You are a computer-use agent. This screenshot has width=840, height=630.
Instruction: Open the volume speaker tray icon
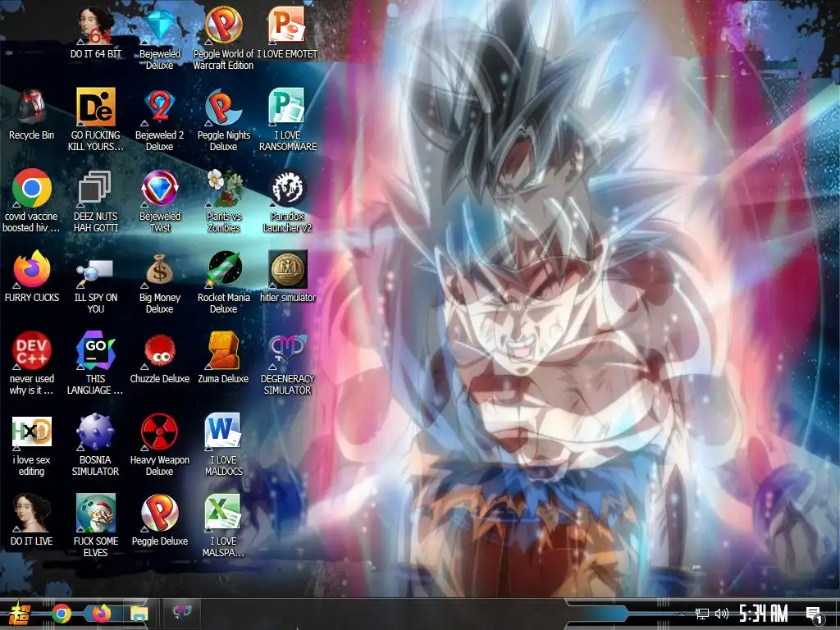tap(722, 614)
